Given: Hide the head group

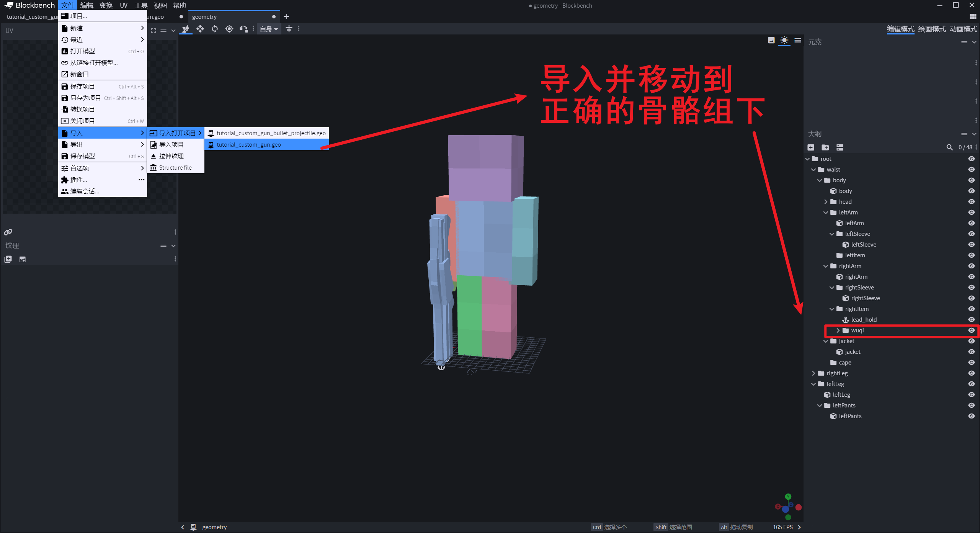Looking at the screenshot, I should [x=972, y=202].
